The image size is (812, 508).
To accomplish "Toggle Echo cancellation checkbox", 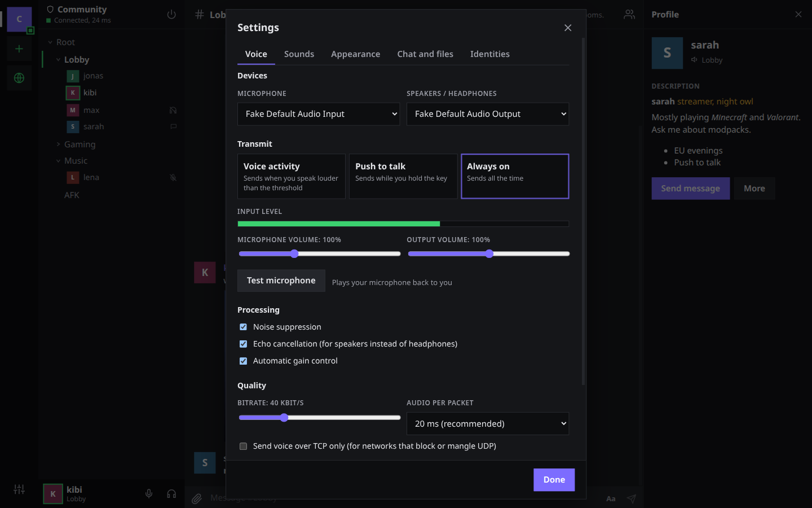I will [243, 344].
